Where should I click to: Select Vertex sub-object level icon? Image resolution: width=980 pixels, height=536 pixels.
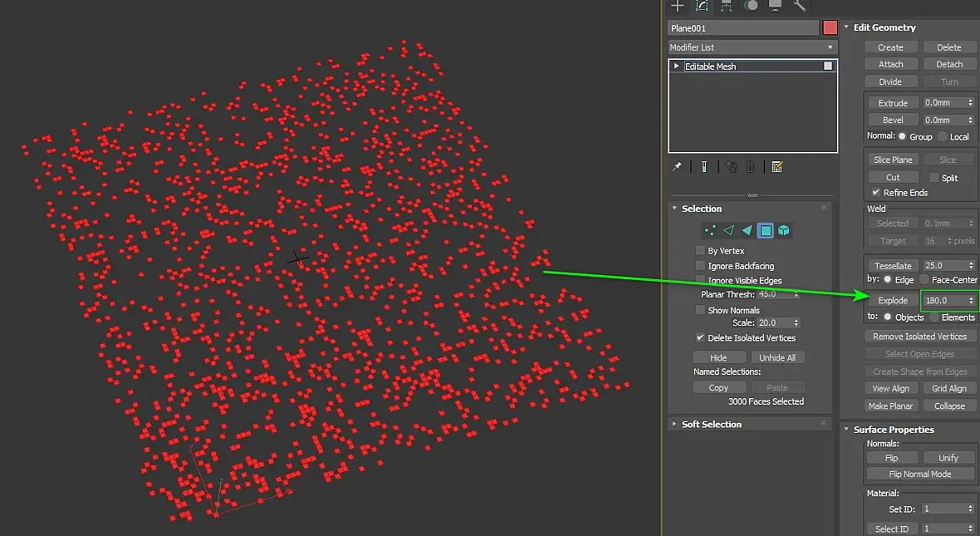pos(709,230)
